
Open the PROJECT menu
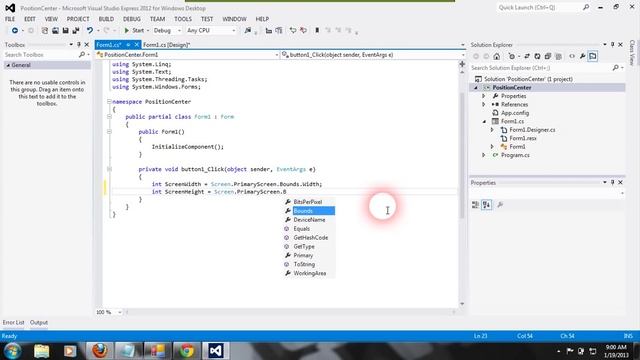(x=78, y=19)
